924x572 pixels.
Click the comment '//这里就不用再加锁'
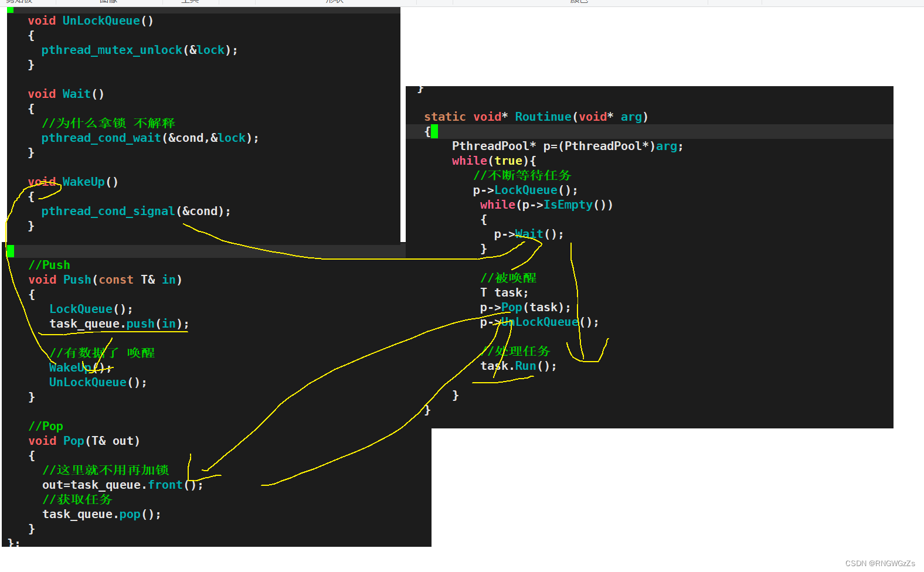(106, 470)
